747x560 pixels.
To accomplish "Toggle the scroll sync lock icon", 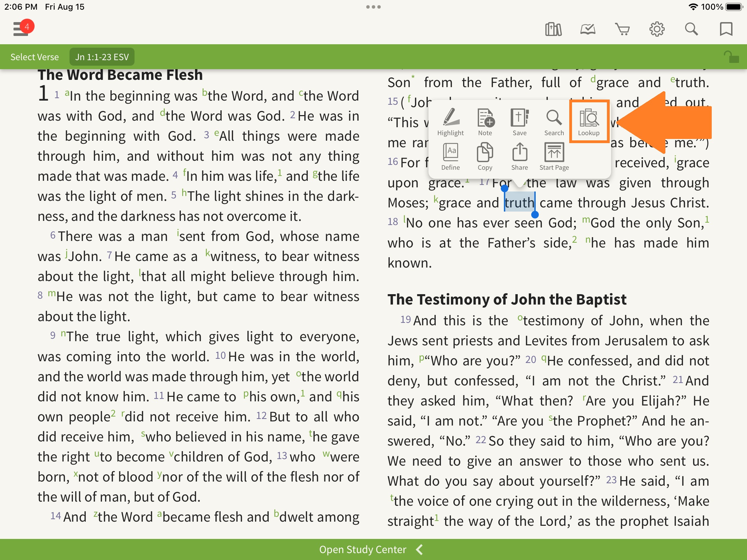I will tap(731, 57).
